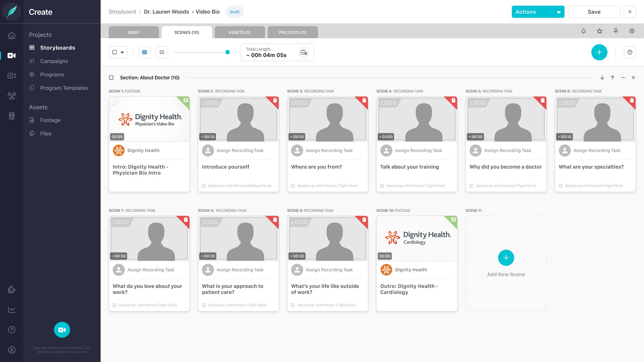
Task: Switch to the PRO EDITS (5) tab
Action: [x=293, y=33]
